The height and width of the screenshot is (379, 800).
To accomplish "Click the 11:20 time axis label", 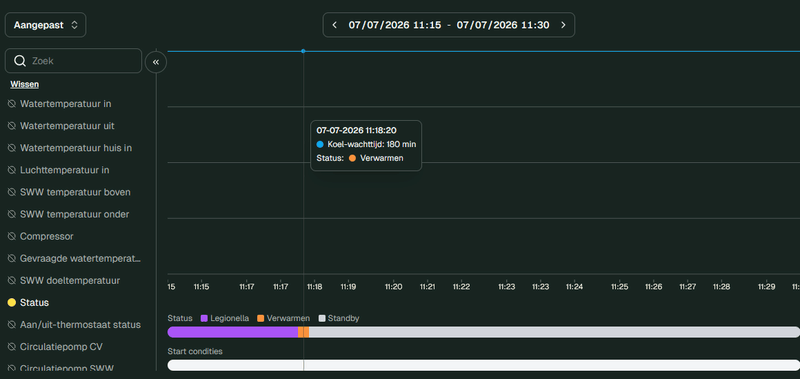I will (393, 287).
